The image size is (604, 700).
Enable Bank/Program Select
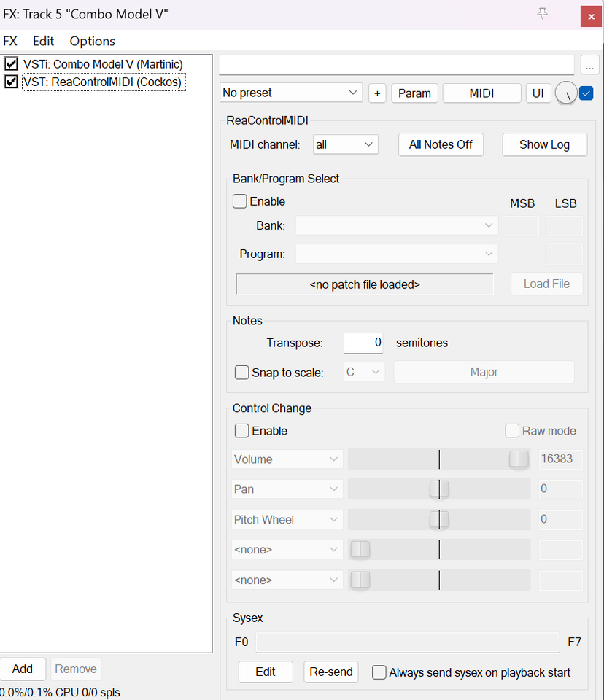(240, 201)
